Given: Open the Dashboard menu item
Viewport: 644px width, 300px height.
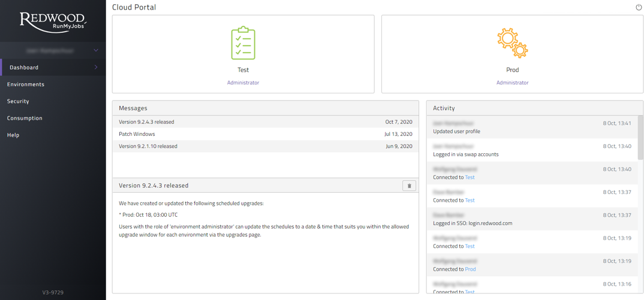Looking at the screenshot, I should (x=53, y=67).
